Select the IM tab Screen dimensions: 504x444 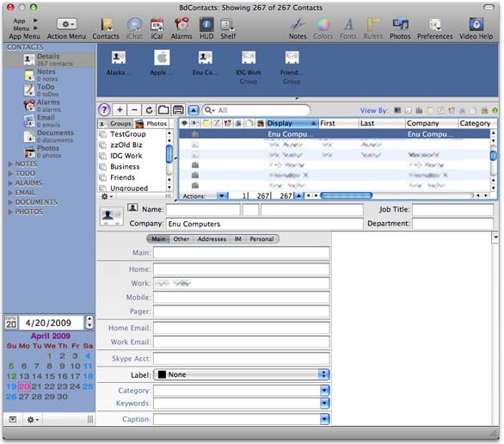(238, 239)
